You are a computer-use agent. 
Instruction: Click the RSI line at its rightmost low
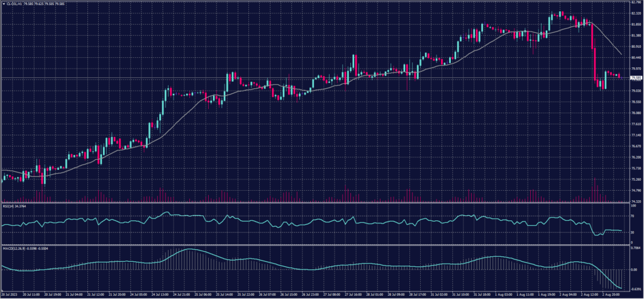click(596, 235)
